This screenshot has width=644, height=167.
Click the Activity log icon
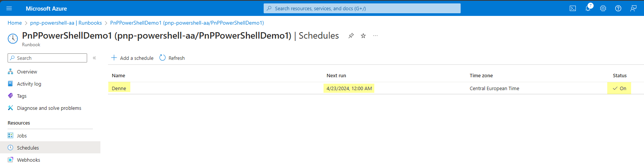click(x=11, y=84)
